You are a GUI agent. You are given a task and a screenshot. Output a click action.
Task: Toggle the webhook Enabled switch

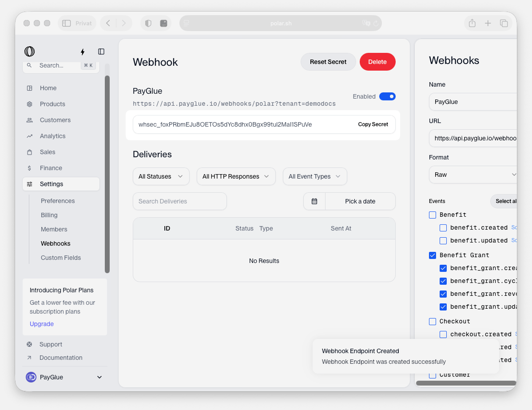pos(388,96)
